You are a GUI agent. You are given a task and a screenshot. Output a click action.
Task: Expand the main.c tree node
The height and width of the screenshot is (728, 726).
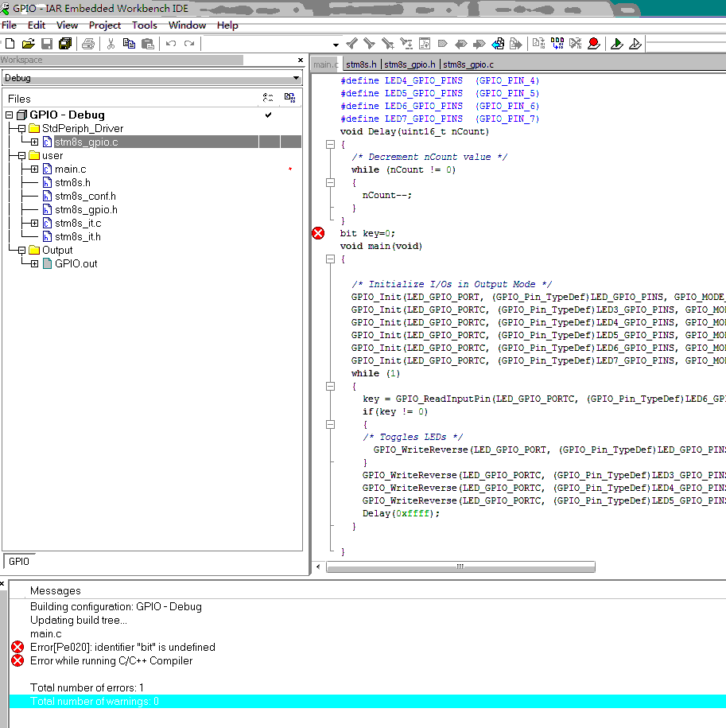pos(34,169)
